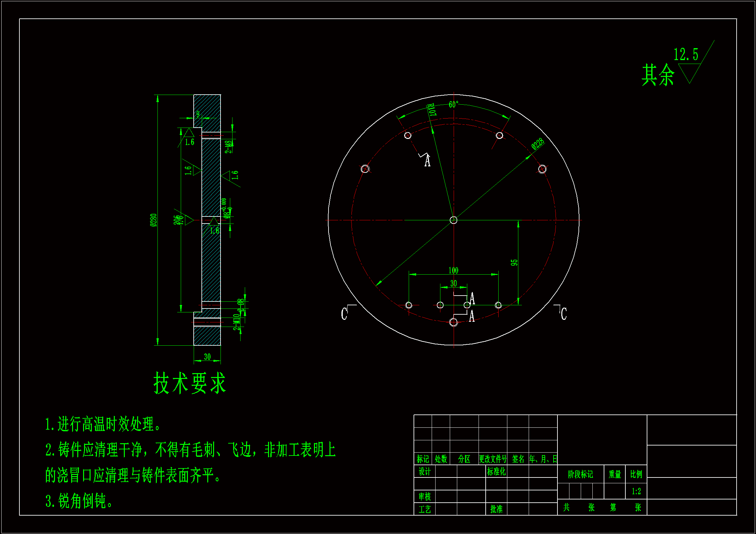Select the 60° angle dimension label
This screenshot has width=756, height=534.
453,104
